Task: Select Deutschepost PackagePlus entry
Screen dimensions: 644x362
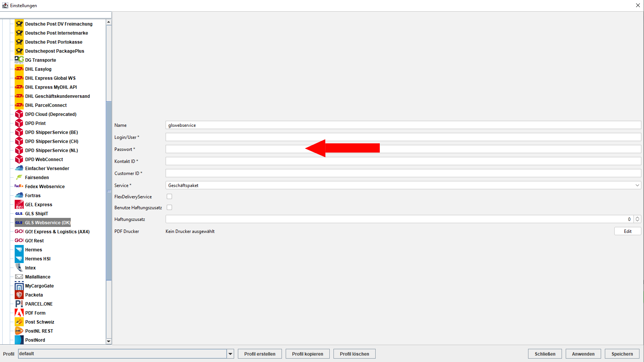Action: [x=55, y=51]
